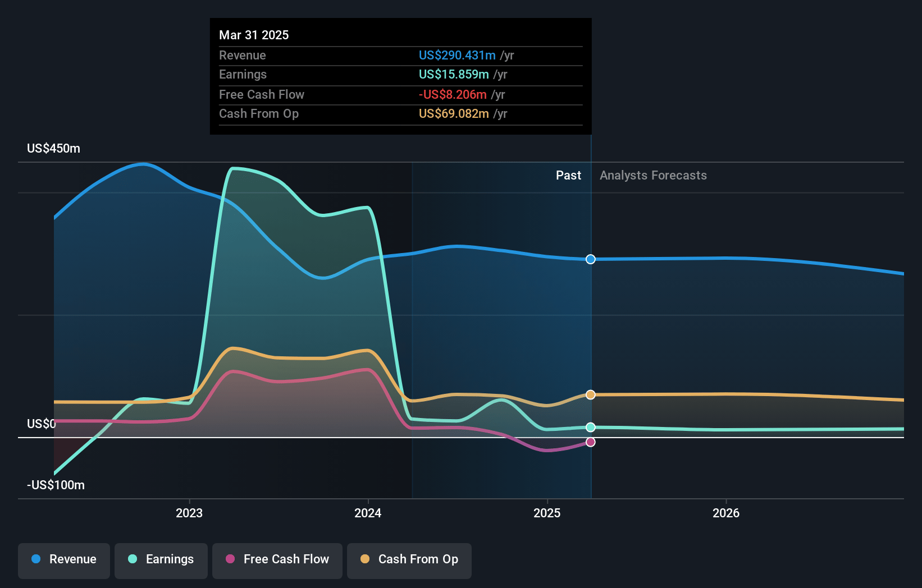
Task: Click the blue Revenue legend dot
Action: click(36, 559)
